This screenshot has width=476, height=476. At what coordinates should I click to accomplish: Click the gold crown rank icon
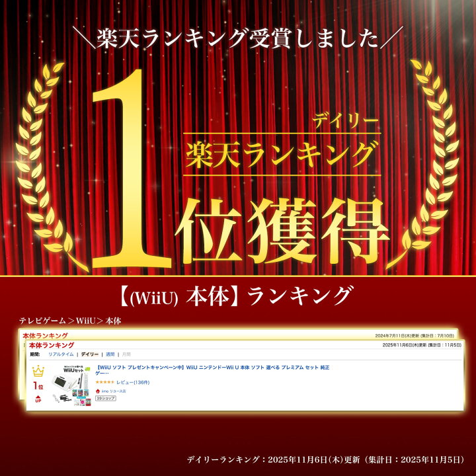38,372
